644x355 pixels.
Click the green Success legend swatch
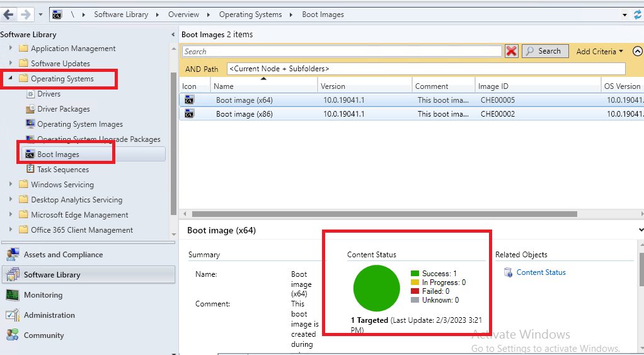415,273
